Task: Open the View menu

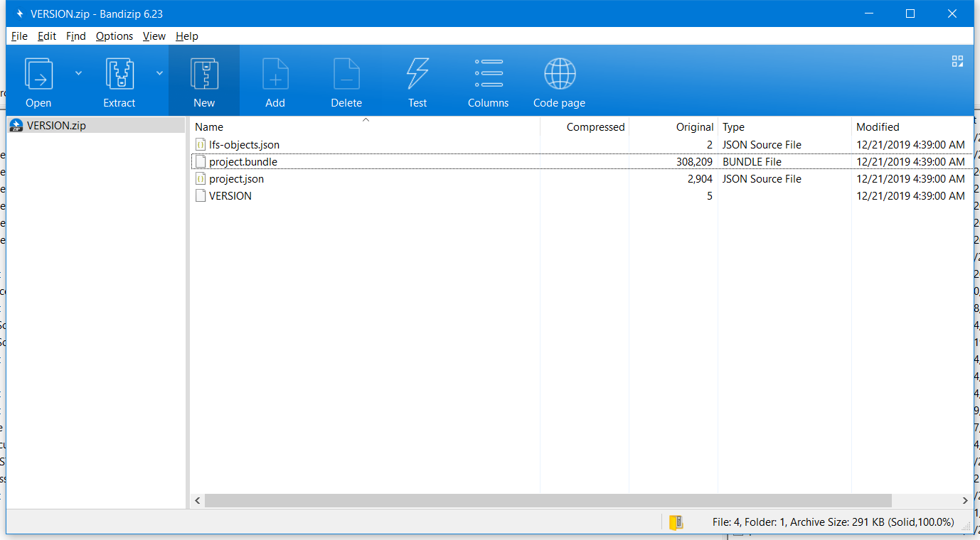Action: 154,36
